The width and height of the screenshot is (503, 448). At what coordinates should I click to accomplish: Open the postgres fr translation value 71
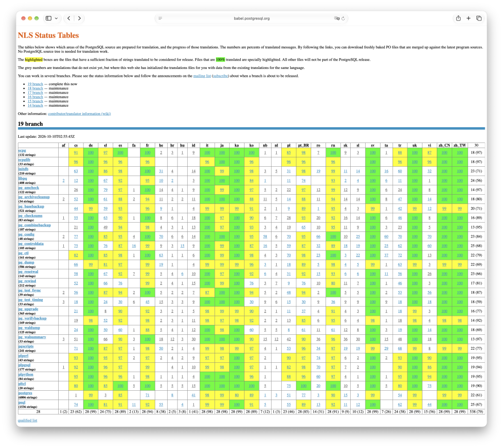point(148,395)
